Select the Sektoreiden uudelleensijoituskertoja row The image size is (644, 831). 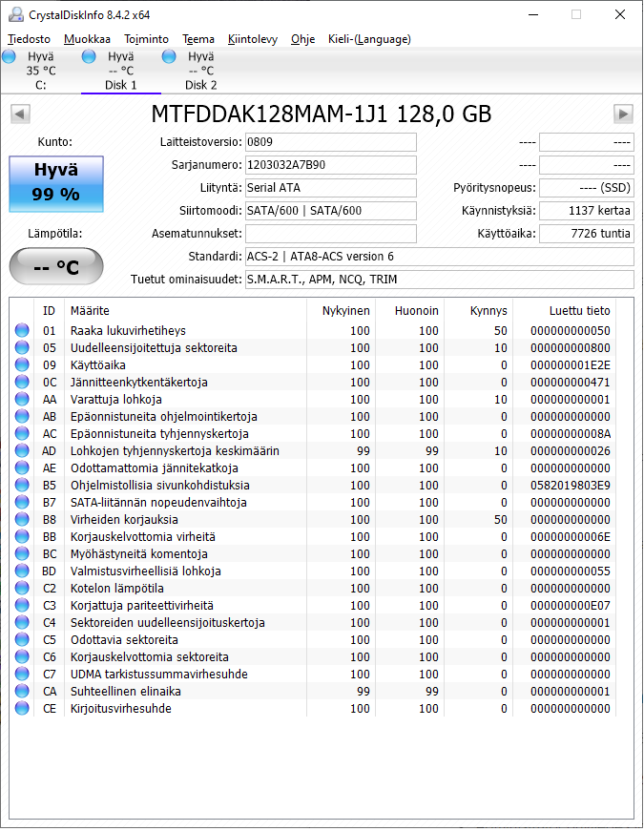[313, 623]
